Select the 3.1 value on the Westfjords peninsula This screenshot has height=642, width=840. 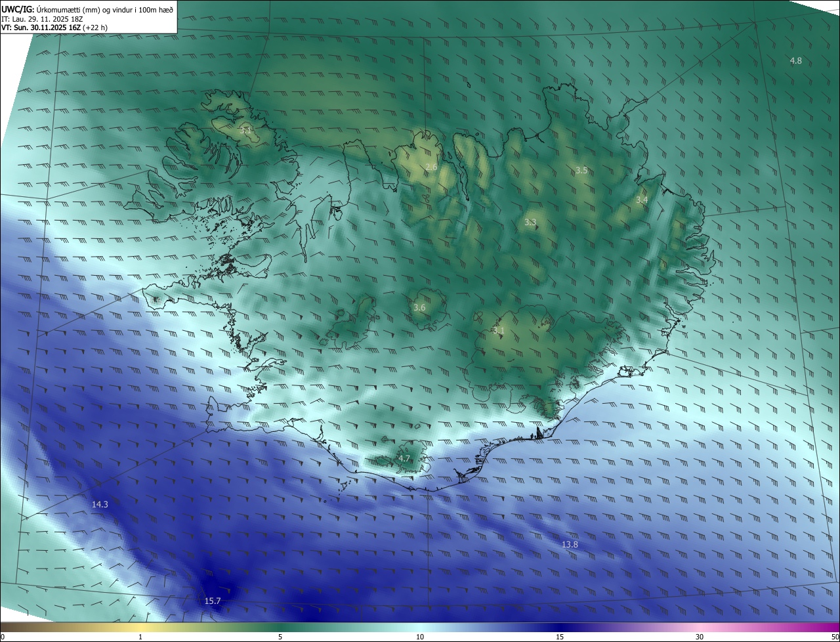245,130
